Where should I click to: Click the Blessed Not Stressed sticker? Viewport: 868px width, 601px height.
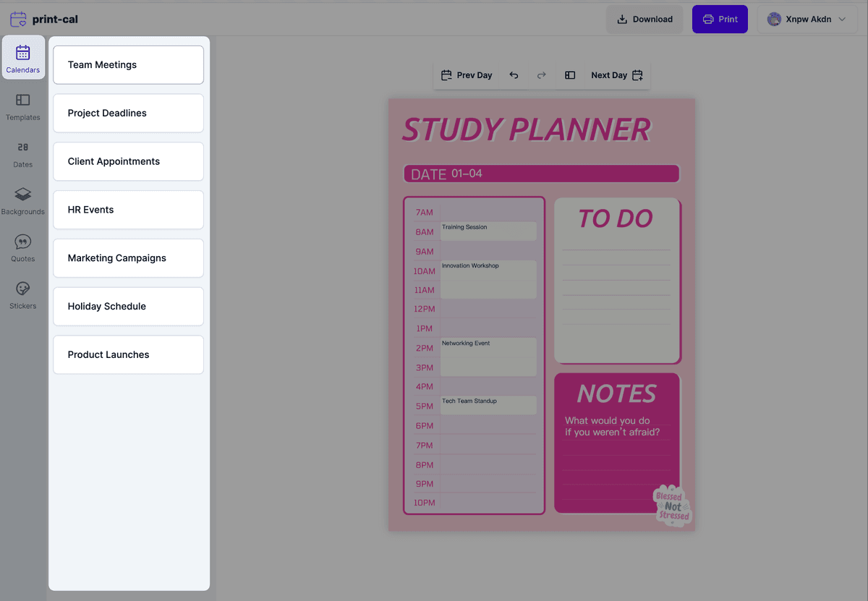[673, 506]
